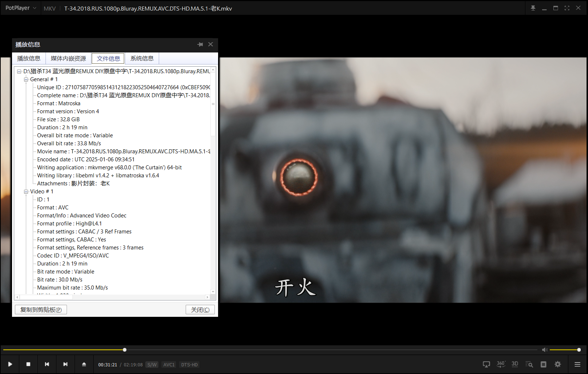Toggle the S/W decoder indicator
Screen dimensions: 588x374
pyautogui.click(x=152, y=365)
